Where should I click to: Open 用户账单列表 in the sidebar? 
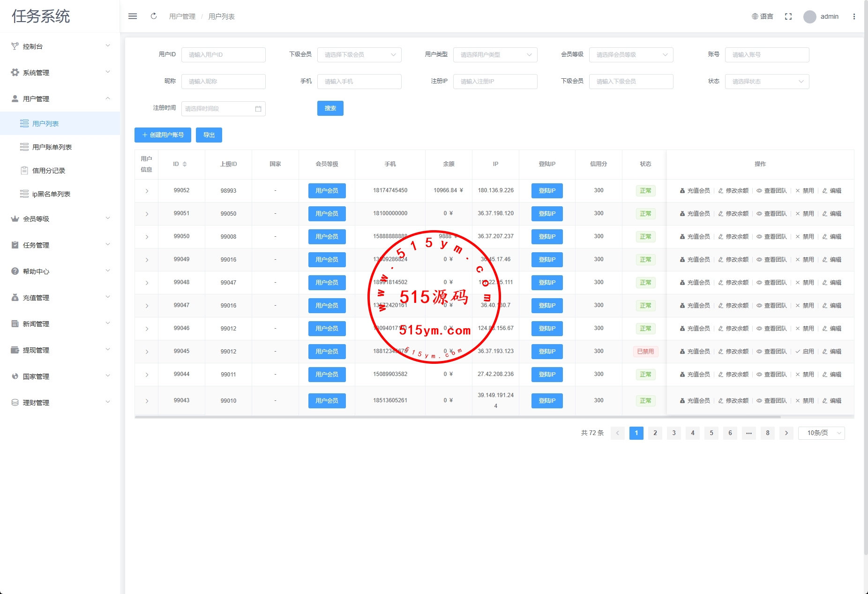(52, 147)
